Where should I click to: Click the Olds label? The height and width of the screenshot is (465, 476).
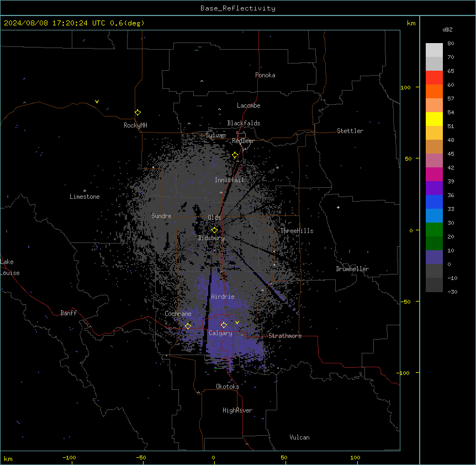coord(214,218)
